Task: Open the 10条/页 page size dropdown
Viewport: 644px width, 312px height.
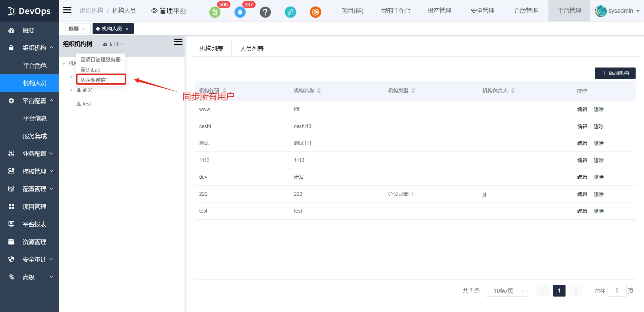Action: pos(507,291)
